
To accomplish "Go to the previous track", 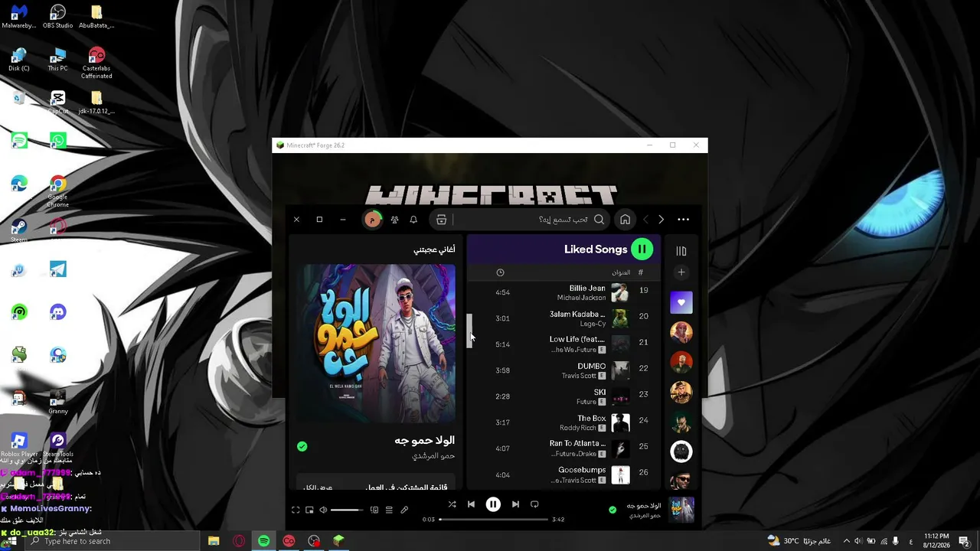I will click(x=471, y=504).
